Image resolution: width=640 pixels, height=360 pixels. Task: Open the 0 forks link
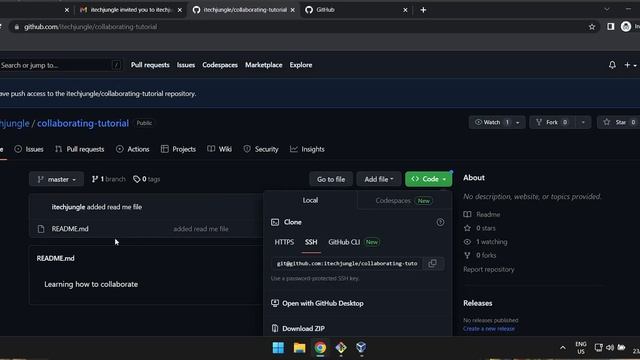[x=486, y=255]
